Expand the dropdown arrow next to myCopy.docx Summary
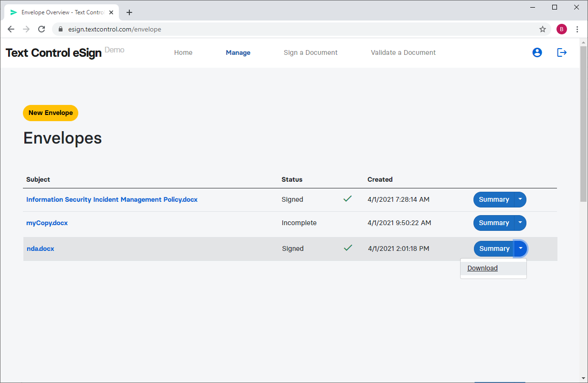The image size is (588, 383). coord(520,223)
